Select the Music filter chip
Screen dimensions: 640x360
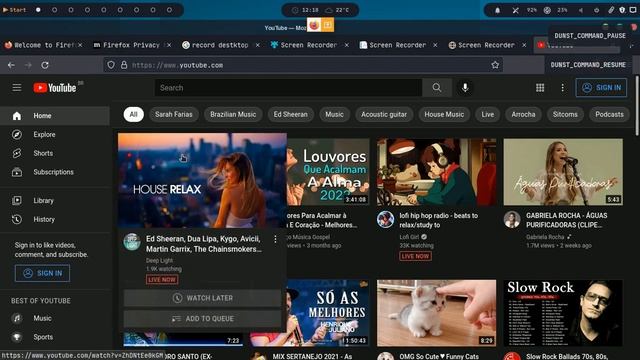pyautogui.click(x=334, y=115)
